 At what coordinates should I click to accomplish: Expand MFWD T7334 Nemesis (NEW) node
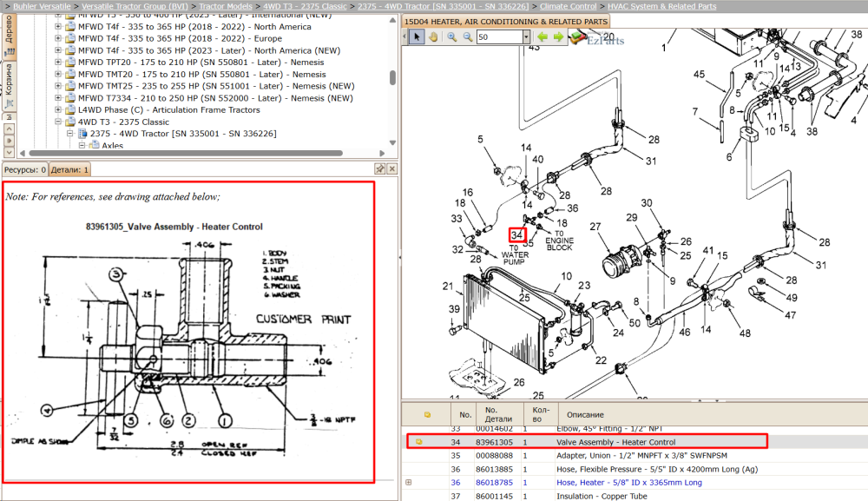[58, 98]
